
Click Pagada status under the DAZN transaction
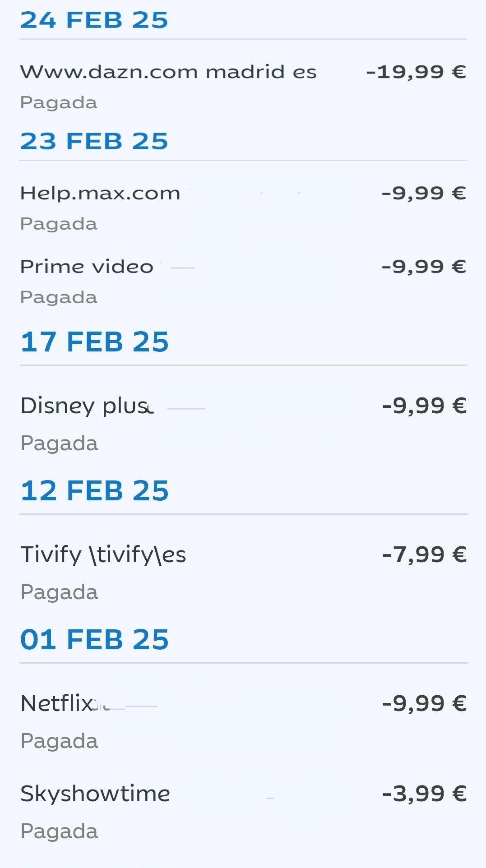pyautogui.click(x=59, y=103)
